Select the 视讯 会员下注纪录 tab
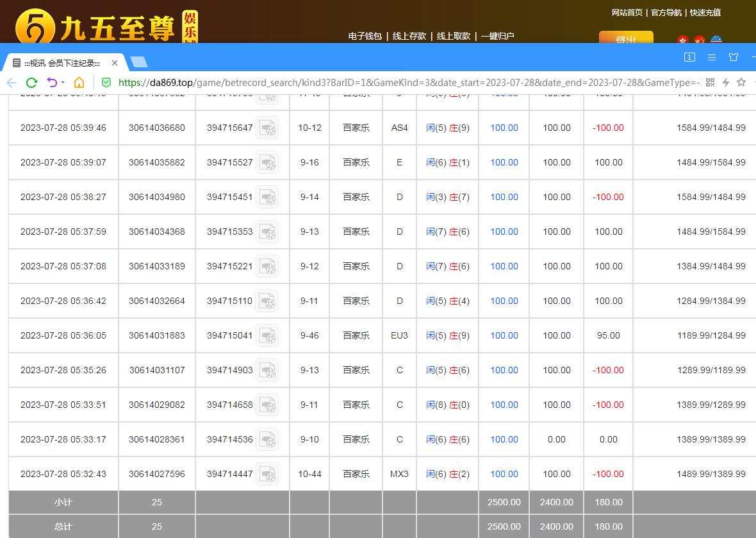The image size is (756, 538). 65,63
